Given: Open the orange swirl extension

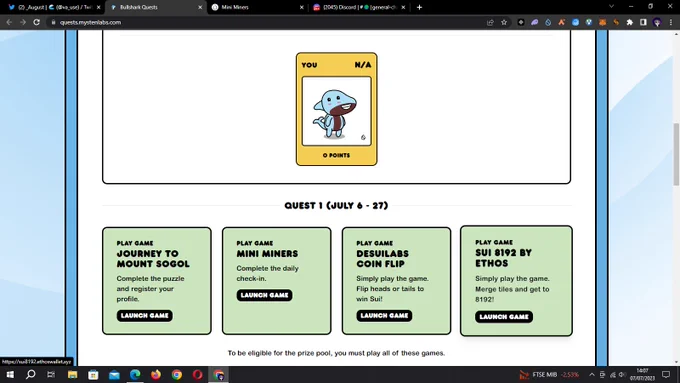Looking at the screenshot, I should [616, 22].
